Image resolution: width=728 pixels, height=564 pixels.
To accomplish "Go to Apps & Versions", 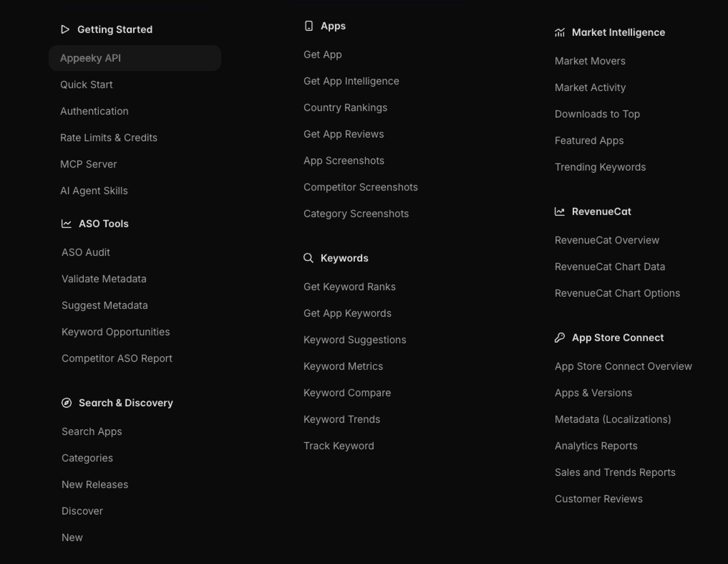I will (593, 393).
